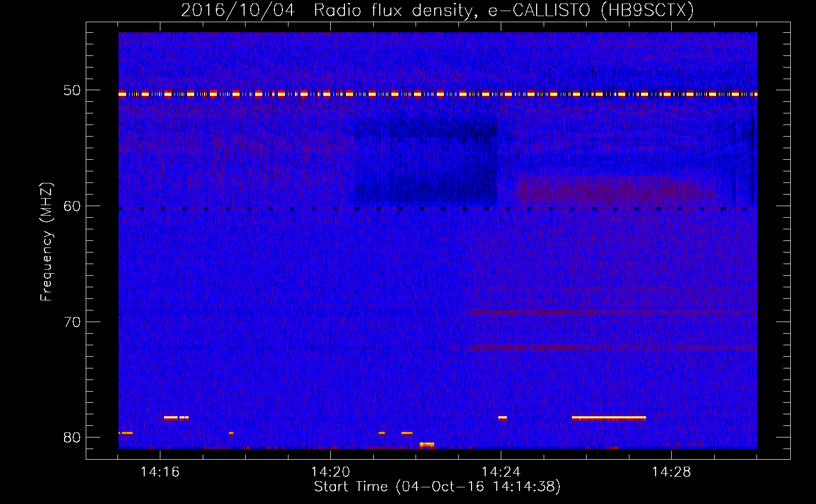The image size is (816, 504).
Task: Click the 14:16 time tick label
Action: click(x=160, y=472)
